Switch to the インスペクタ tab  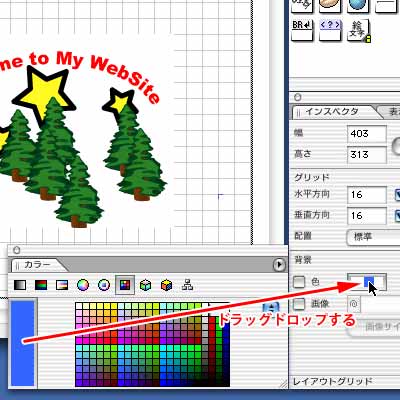(333, 111)
